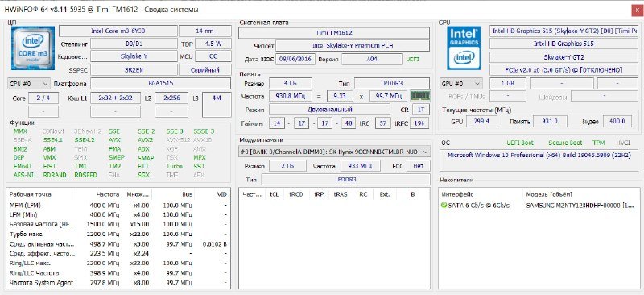Click the video clock 400.0 value
644x295 pixels.
(617, 122)
